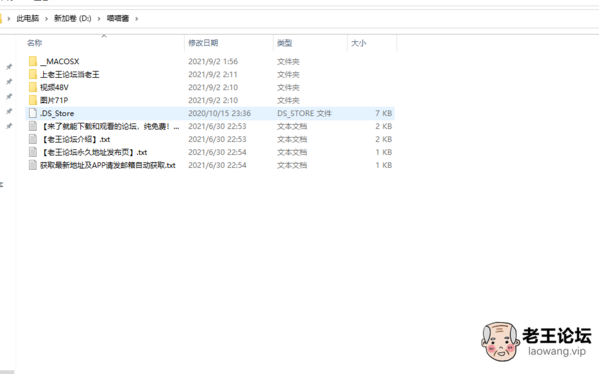Select the 视频48V folder name
Screen dimensions: 599x374
tap(54, 87)
